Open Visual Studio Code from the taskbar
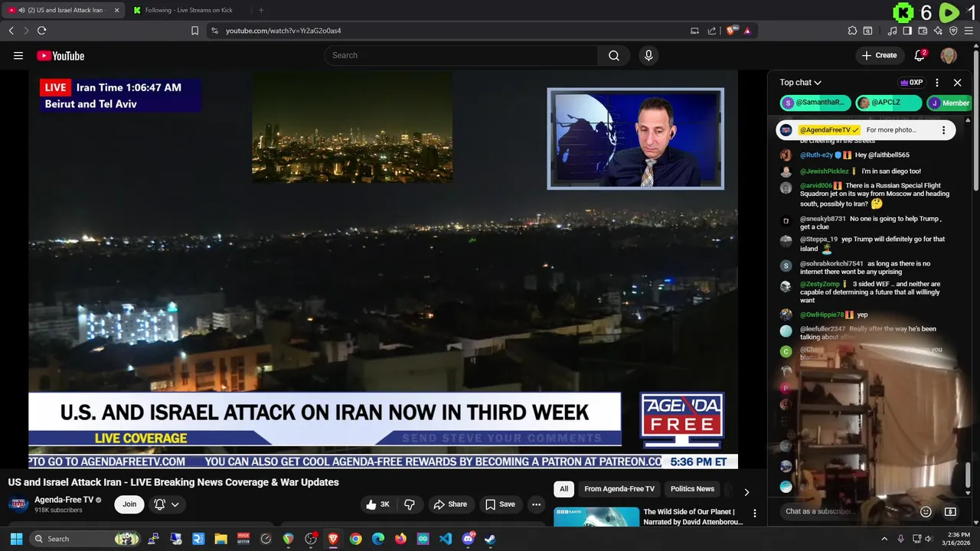 point(446,539)
